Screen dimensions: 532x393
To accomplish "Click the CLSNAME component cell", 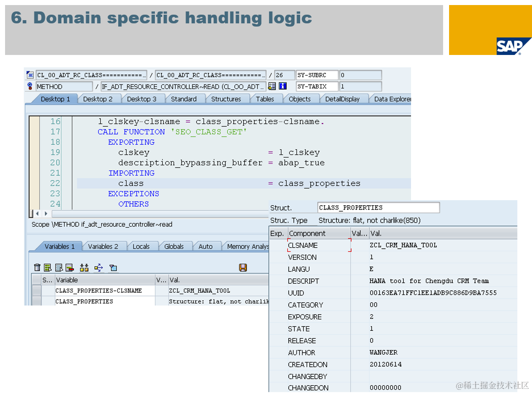I will coord(319,245).
